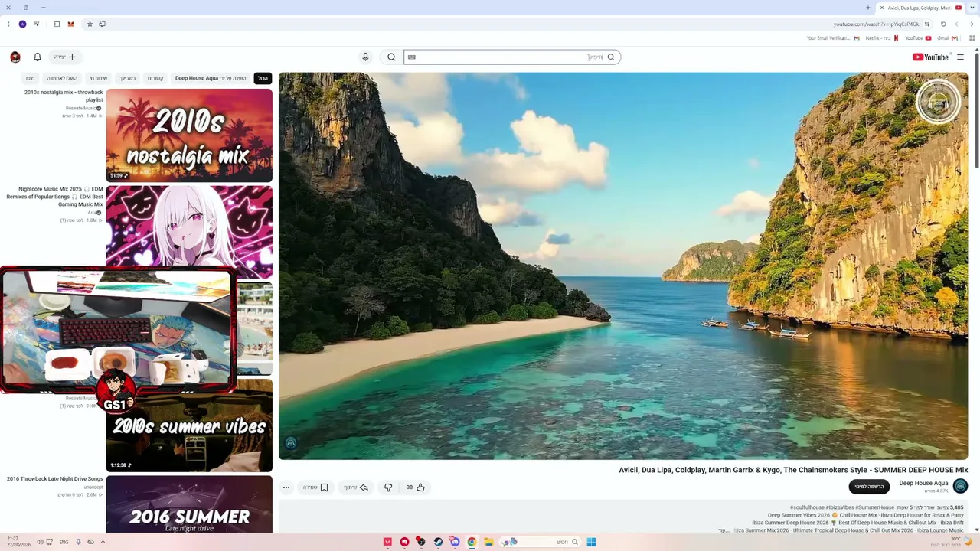Open the 2016 SUMMER late night drive thumbnail

tap(189, 504)
